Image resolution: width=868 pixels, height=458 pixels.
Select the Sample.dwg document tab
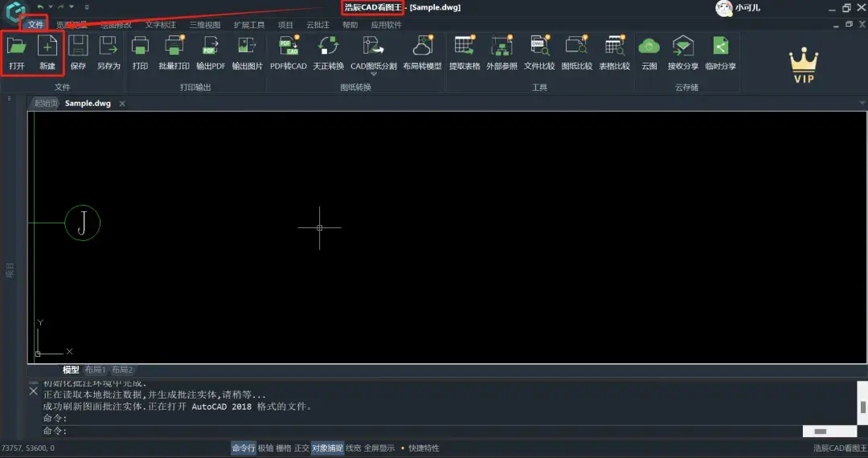point(88,104)
